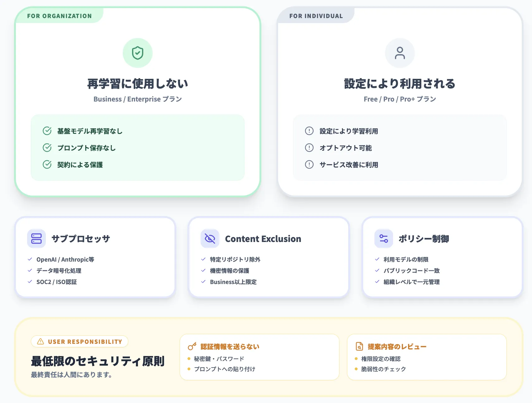Select the person icon on the FOR INDIVIDUAL card

point(400,53)
